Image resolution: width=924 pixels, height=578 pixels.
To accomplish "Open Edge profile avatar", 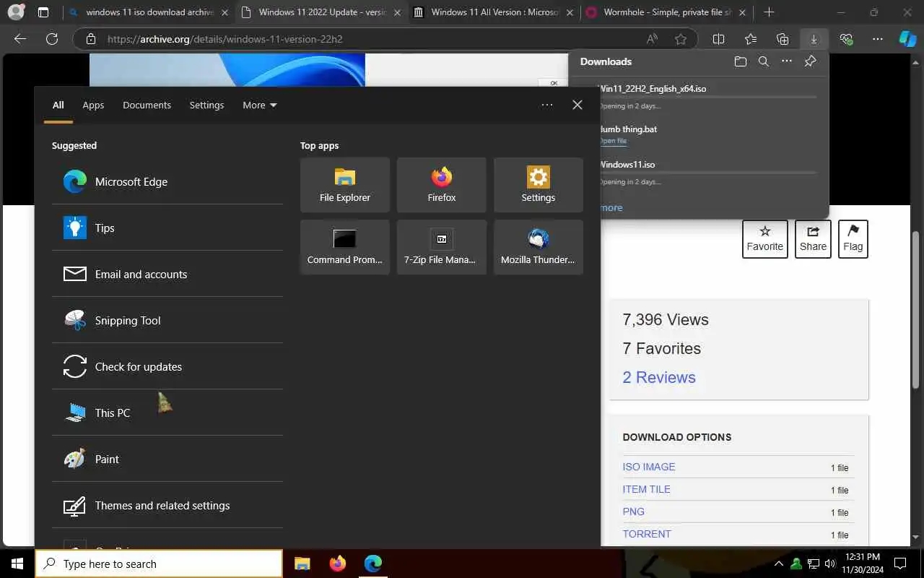I will point(15,12).
